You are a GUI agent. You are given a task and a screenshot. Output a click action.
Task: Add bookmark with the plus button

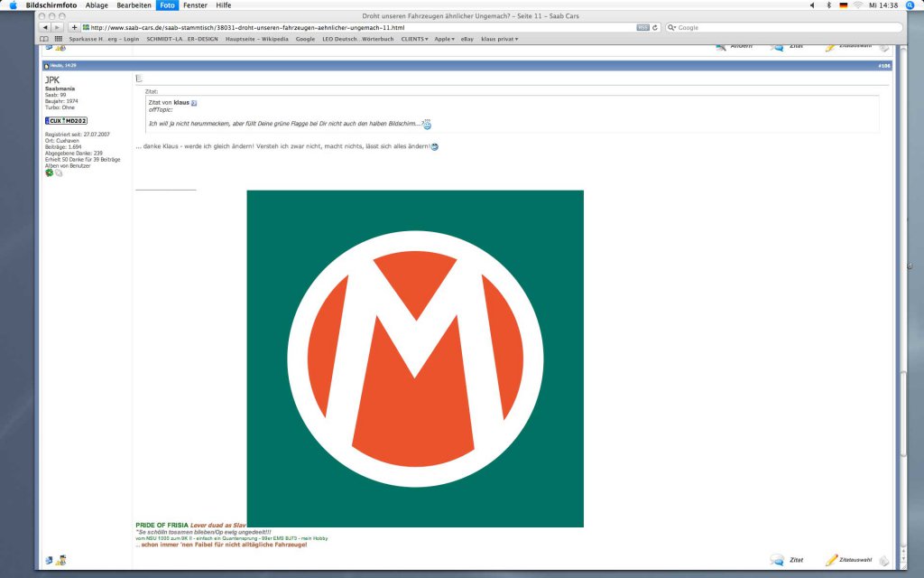(74, 28)
